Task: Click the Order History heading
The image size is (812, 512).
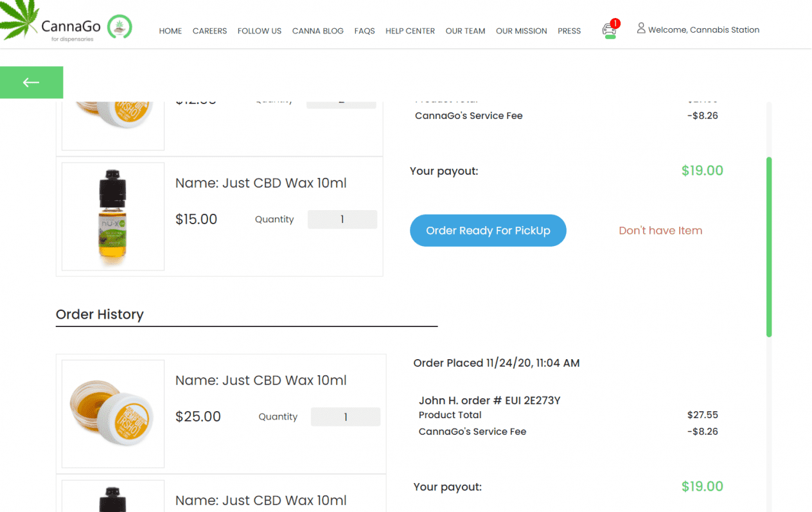Action: point(100,314)
